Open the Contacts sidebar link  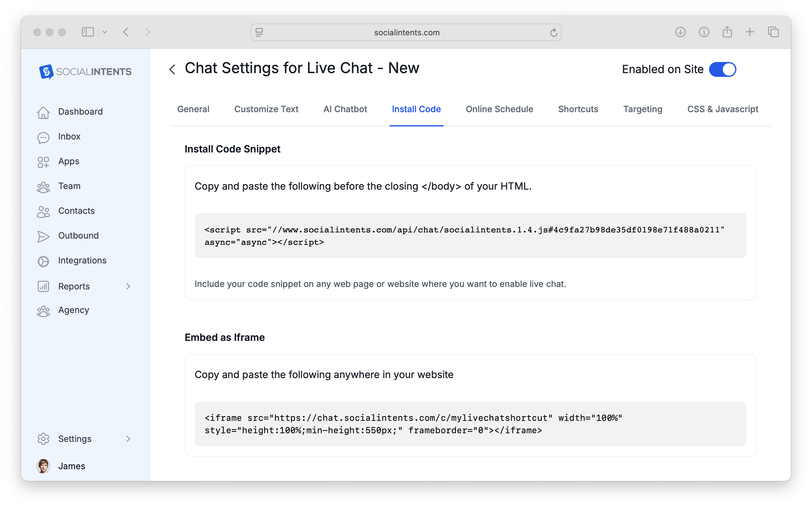[77, 211]
